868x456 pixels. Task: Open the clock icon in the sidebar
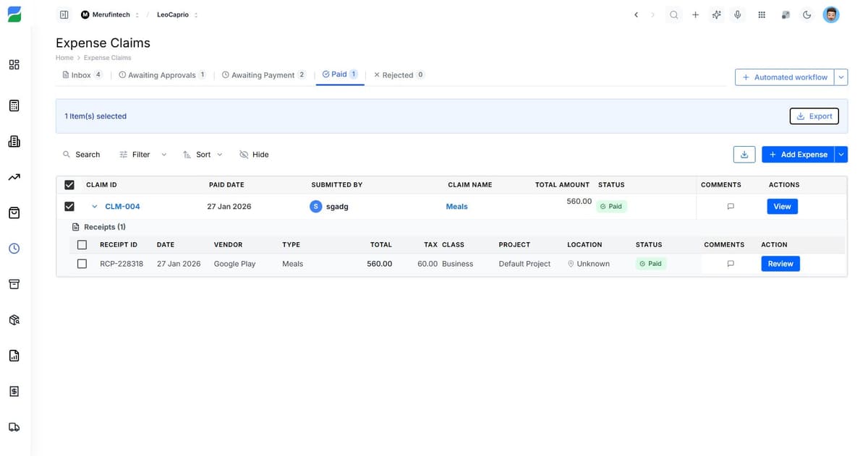(13, 248)
